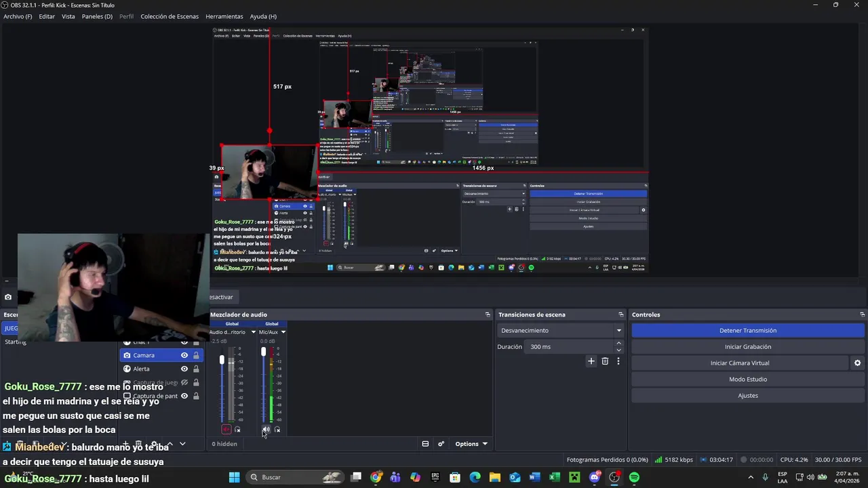Open Chrome from the taskbar
This screenshot has height=488, width=868.
click(x=376, y=477)
